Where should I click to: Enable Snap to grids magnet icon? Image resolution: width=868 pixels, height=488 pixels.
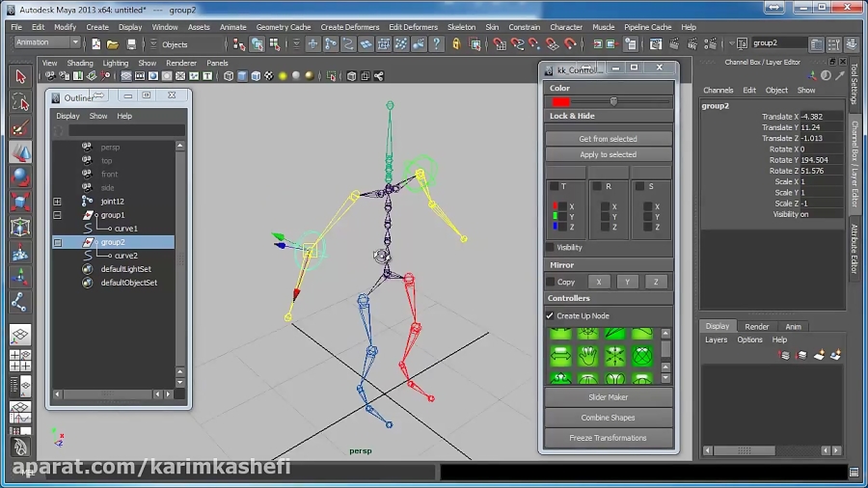(x=499, y=43)
